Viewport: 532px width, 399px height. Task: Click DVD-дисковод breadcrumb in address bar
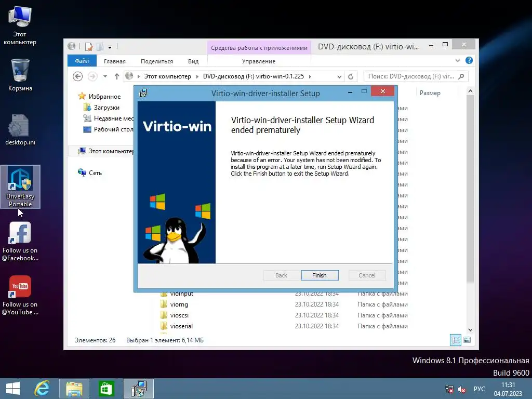(x=254, y=76)
